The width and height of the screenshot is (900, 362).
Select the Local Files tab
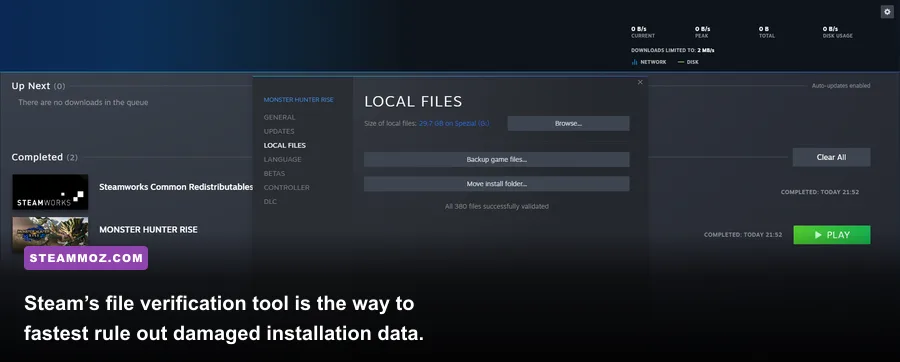point(285,145)
